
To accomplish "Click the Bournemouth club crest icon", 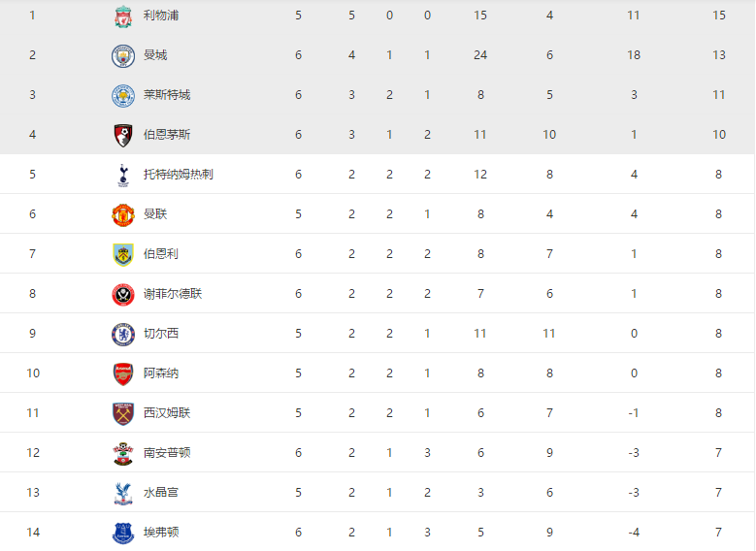I will pos(122,135).
